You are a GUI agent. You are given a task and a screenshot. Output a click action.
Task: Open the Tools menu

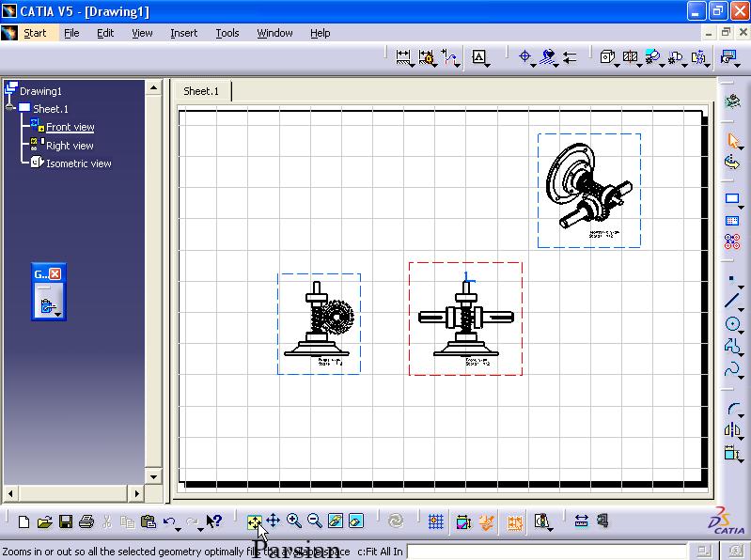[227, 33]
